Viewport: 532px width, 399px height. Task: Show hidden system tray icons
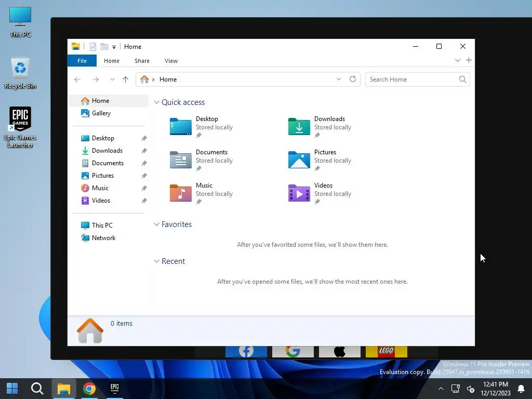coord(441,389)
